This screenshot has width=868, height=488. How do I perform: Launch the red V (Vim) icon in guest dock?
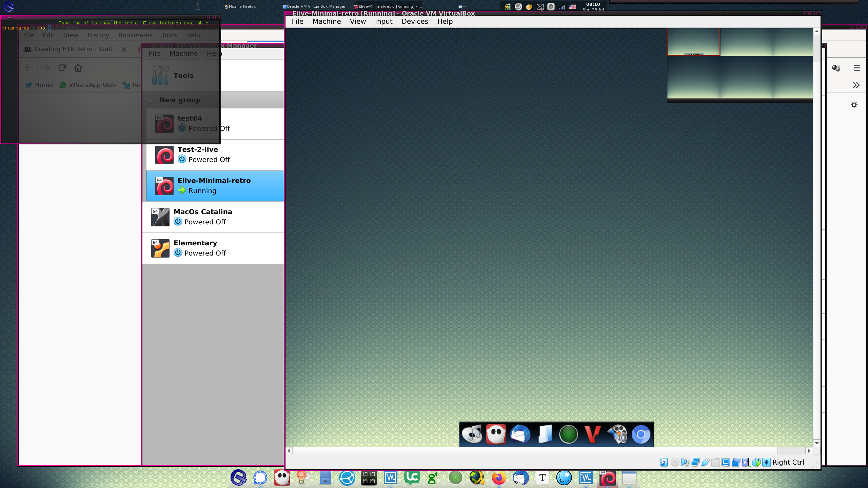pyautogui.click(x=593, y=434)
